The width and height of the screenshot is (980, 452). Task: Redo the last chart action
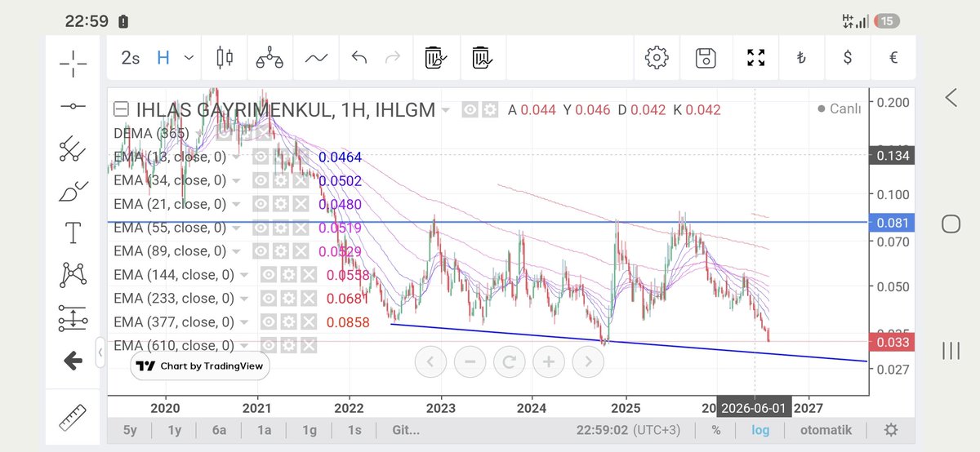[x=393, y=58]
